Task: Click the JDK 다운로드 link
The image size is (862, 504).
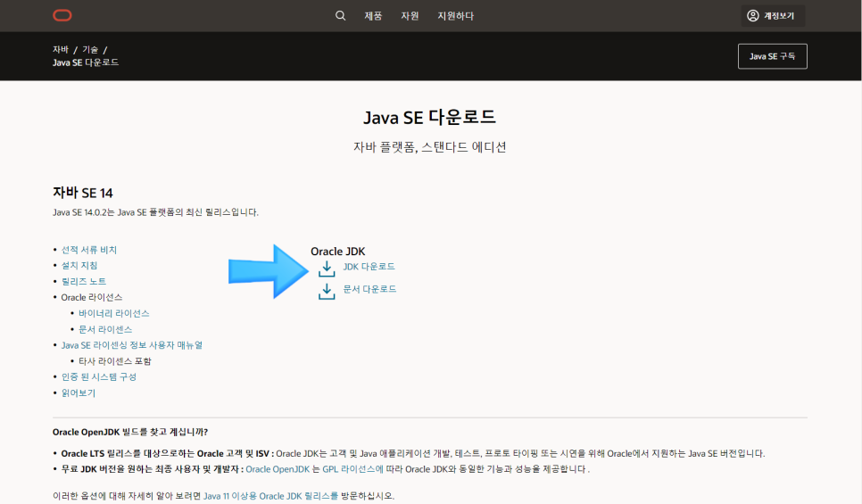Action: click(x=369, y=267)
